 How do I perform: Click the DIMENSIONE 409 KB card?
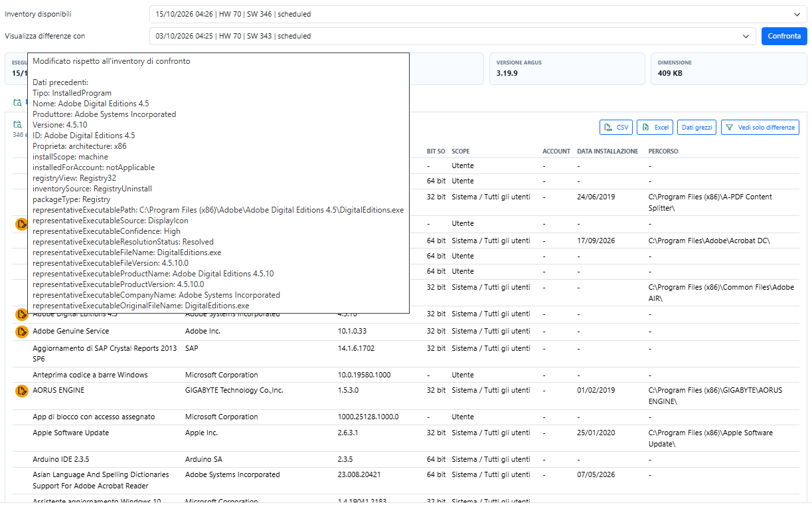coord(728,69)
